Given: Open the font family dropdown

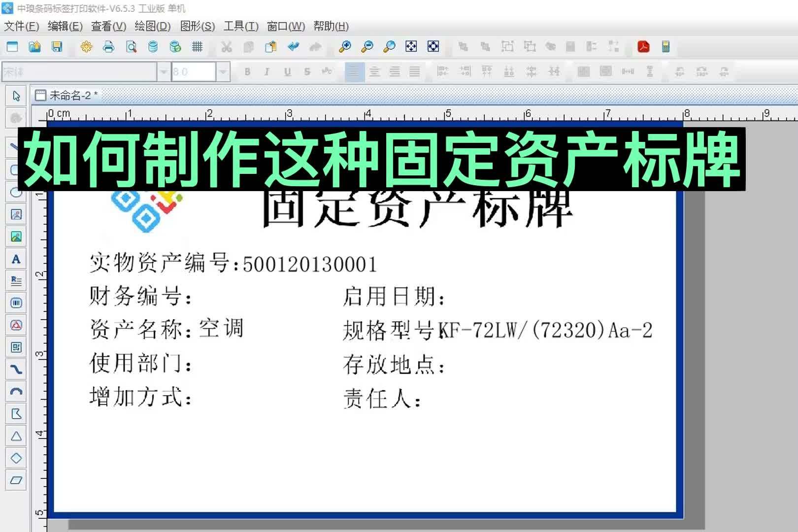Looking at the screenshot, I should point(163,71).
